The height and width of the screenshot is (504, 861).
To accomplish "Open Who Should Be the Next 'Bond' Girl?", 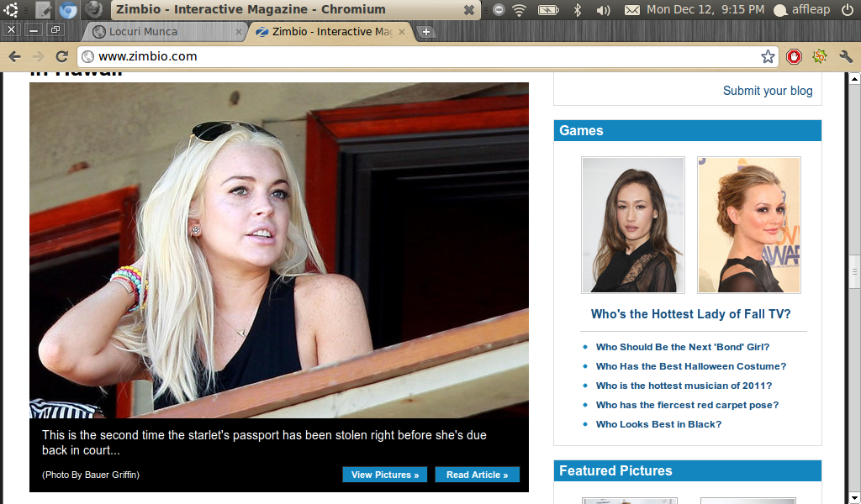I will point(683,347).
